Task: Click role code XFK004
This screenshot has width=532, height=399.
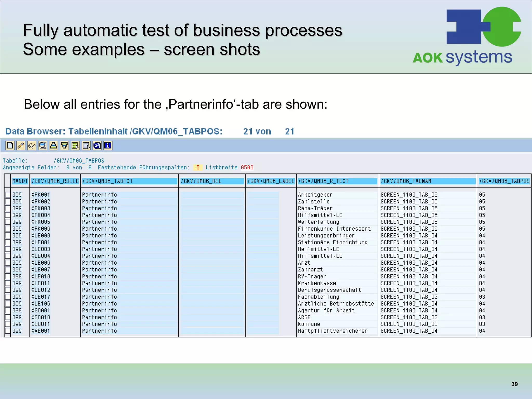Action: tap(41, 215)
